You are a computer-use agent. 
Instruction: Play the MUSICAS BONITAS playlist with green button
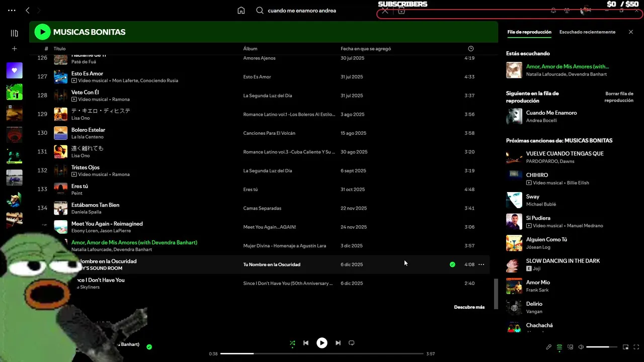[x=42, y=32]
